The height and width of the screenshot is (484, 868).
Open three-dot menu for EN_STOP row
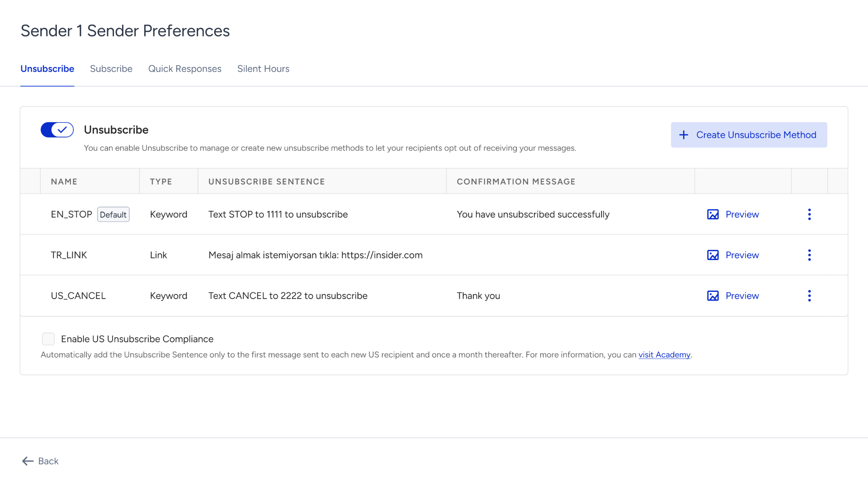(x=809, y=214)
